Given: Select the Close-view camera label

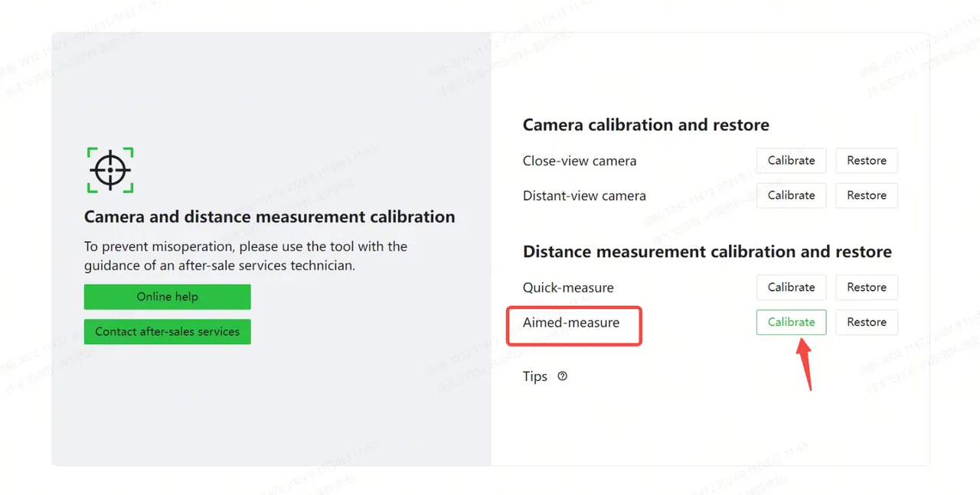Looking at the screenshot, I should coord(580,161).
